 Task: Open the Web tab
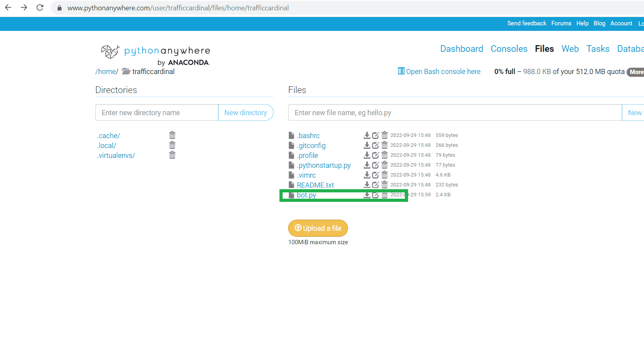coord(570,49)
